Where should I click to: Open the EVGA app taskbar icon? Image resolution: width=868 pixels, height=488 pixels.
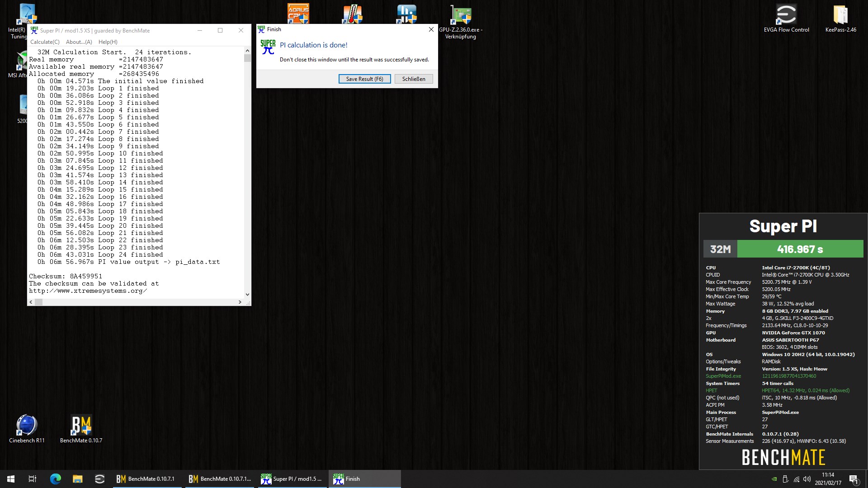click(x=100, y=479)
